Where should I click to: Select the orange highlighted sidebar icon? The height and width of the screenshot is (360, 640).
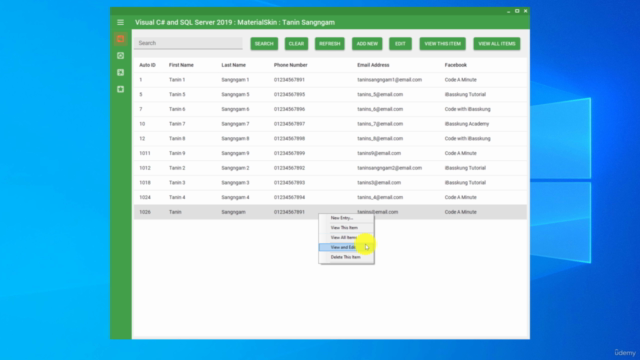click(120, 39)
